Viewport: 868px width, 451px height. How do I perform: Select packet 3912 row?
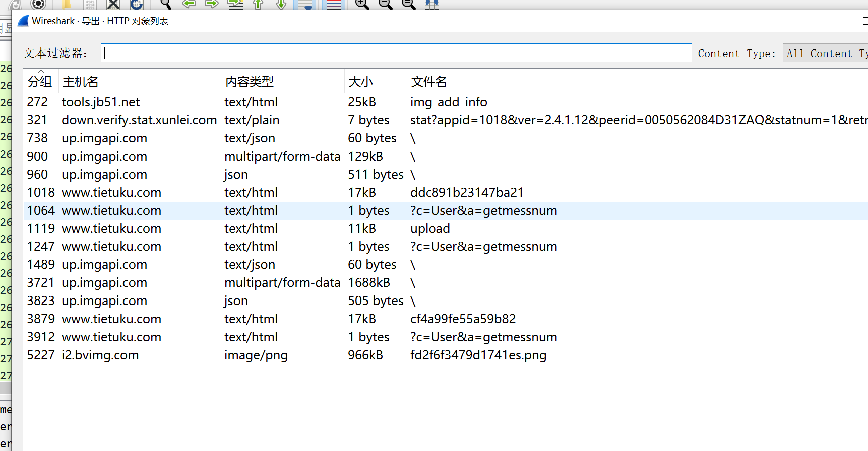[x=446, y=337]
